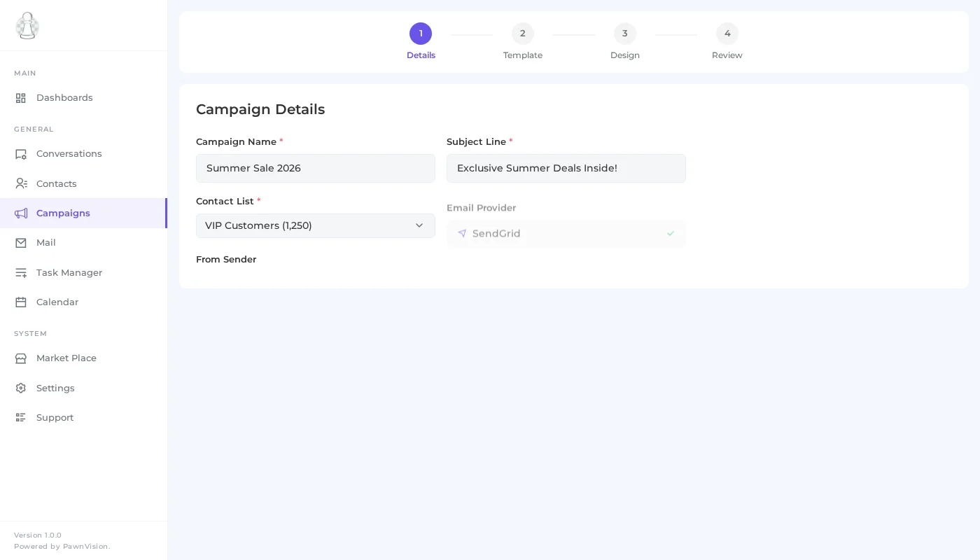Open the Calendar icon
Image resolution: width=980 pixels, height=560 pixels.
pos(21,302)
